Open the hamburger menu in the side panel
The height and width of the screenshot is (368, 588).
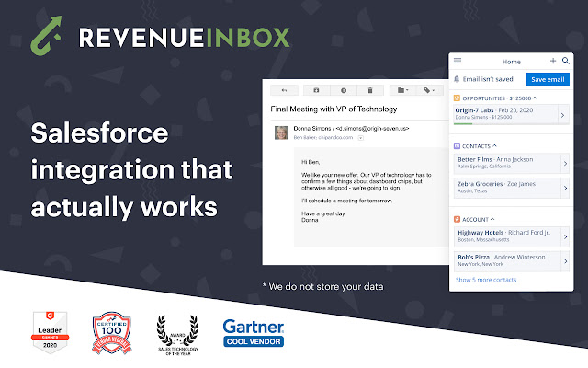pos(458,61)
